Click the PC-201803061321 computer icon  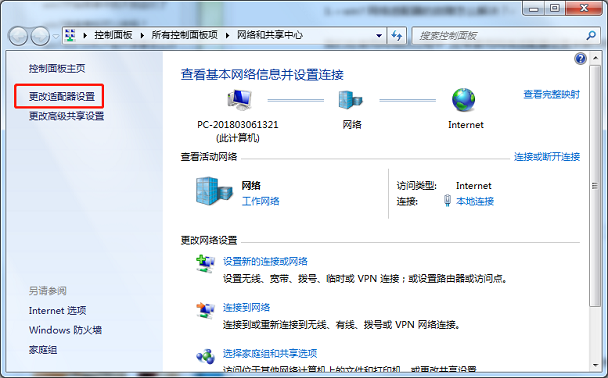click(x=240, y=99)
